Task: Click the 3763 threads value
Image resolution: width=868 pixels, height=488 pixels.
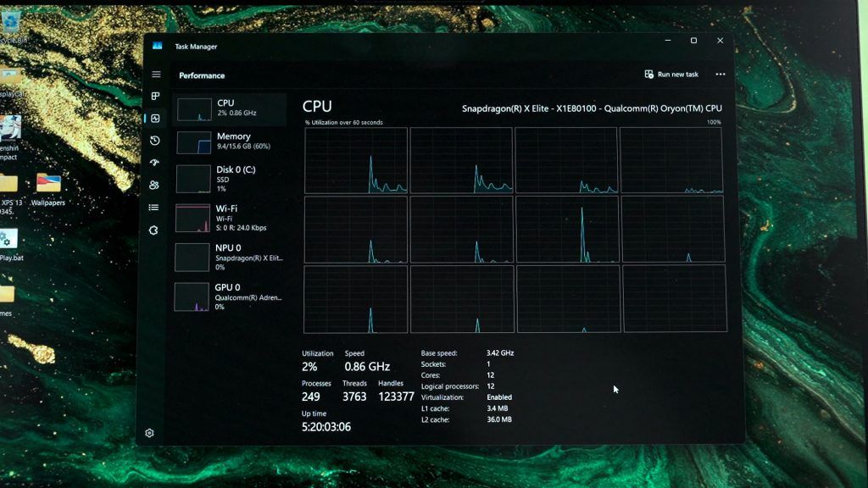Action: pos(354,396)
